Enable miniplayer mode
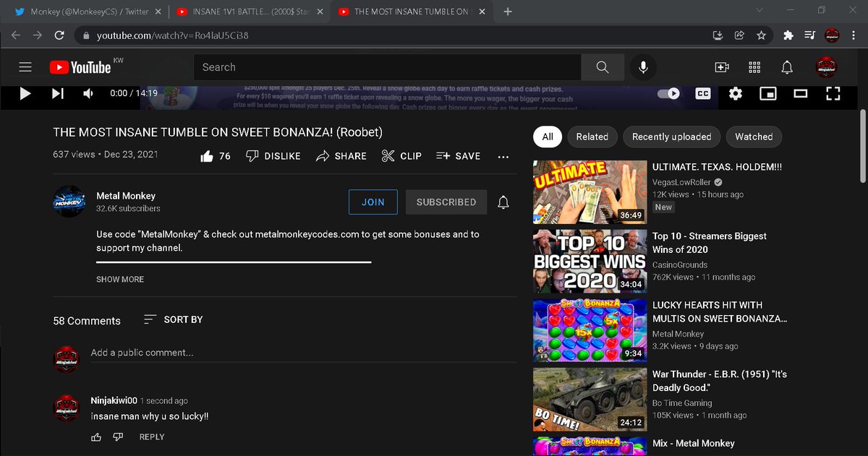Screen dimensions: 868x456 (768, 93)
